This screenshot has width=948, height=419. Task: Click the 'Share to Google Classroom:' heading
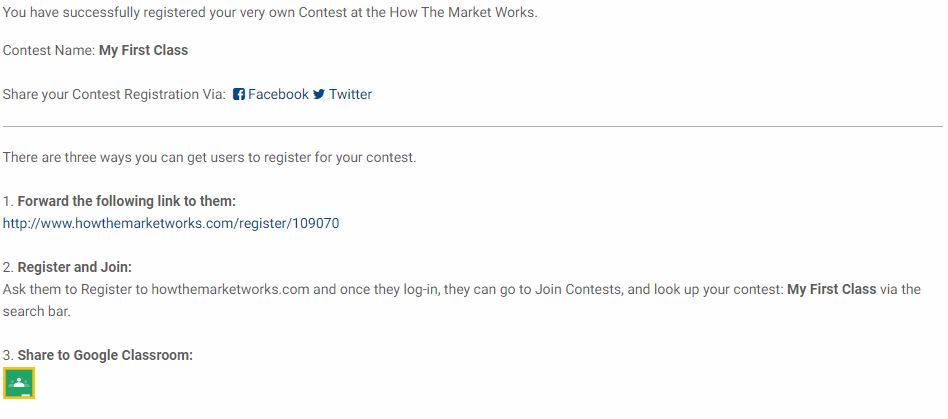pyautogui.click(x=105, y=355)
